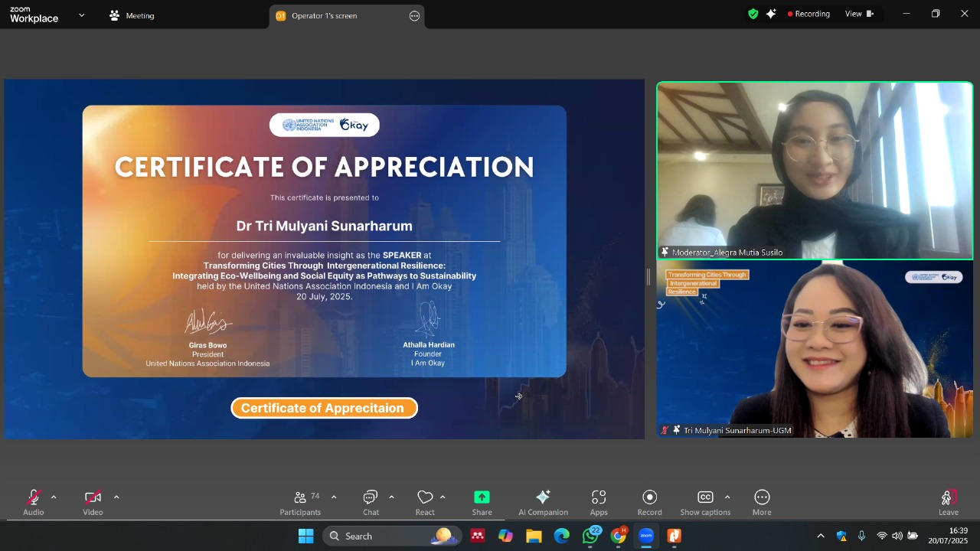Click the Zoom Workplace logo
The width and height of the screenshot is (980, 551).
point(34,15)
